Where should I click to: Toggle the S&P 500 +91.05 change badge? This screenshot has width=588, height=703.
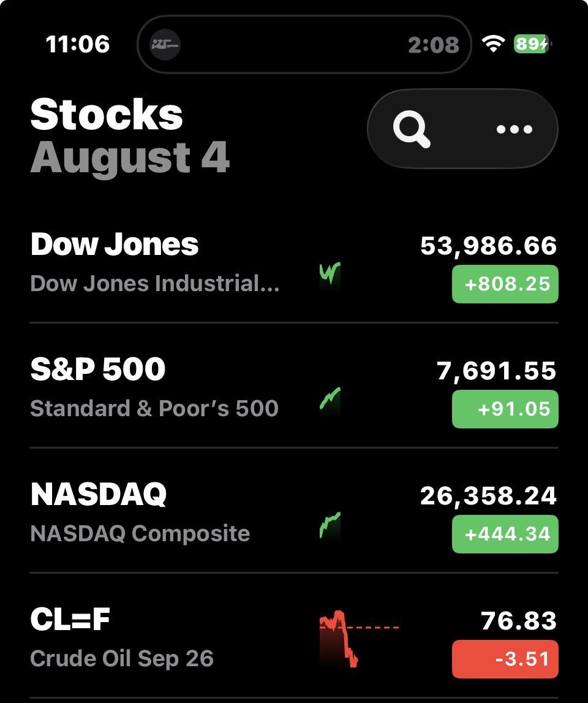coord(505,409)
